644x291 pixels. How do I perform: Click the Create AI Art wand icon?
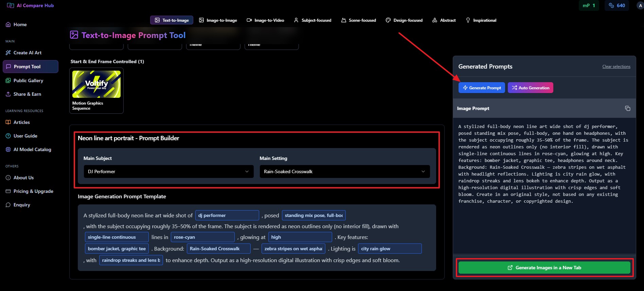click(x=8, y=53)
